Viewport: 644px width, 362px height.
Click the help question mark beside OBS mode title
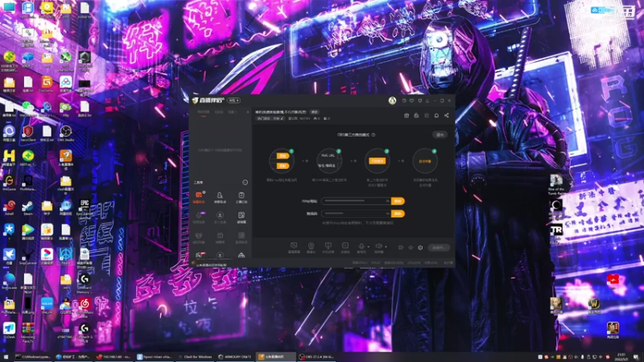[374, 134]
